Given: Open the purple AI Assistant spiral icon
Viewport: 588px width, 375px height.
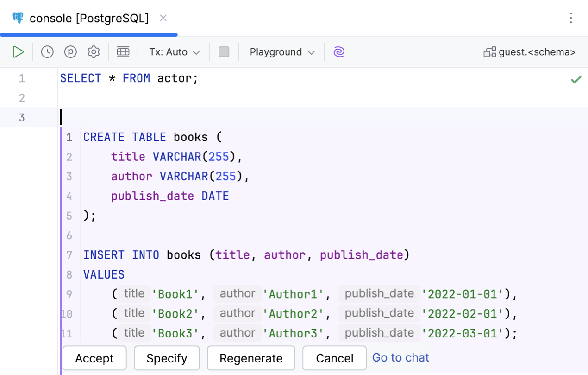Looking at the screenshot, I should coord(339,52).
